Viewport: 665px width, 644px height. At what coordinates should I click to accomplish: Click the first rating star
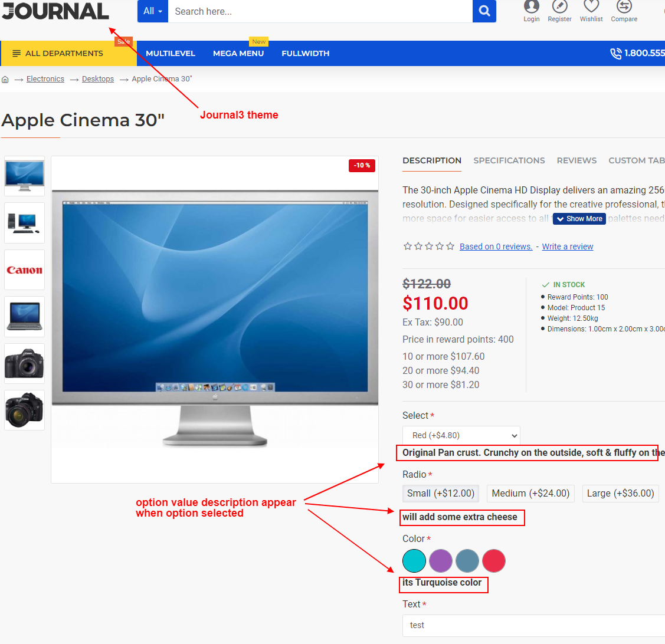point(408,247)
